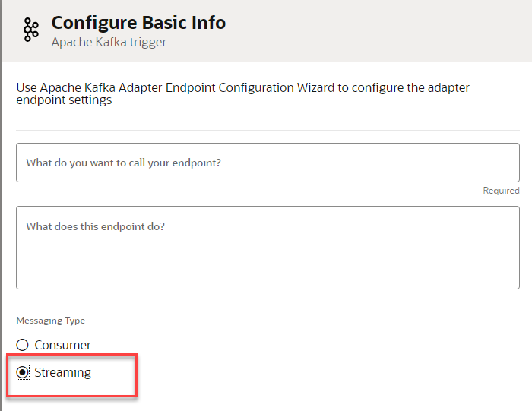Image resolution: width=532 pixels, height=411 pixels.
Task: Click the "Configure Basic Info" heading
Action: 138,23
